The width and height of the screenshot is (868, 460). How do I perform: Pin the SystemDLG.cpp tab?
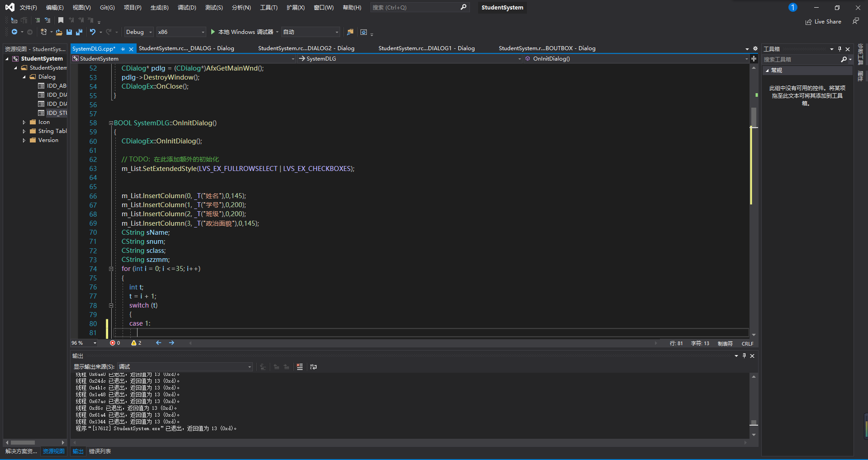(x=123, y=49)
